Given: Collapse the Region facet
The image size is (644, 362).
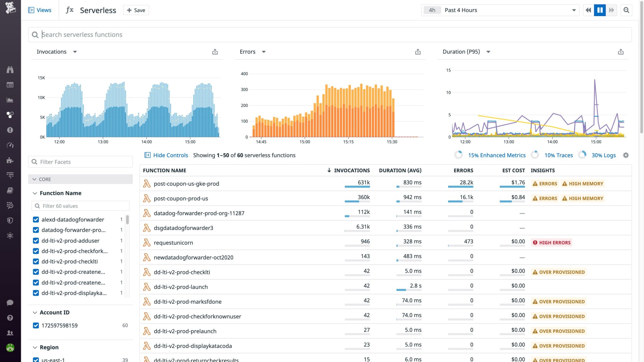Looking at the screenshot, I should coord(35,348).
